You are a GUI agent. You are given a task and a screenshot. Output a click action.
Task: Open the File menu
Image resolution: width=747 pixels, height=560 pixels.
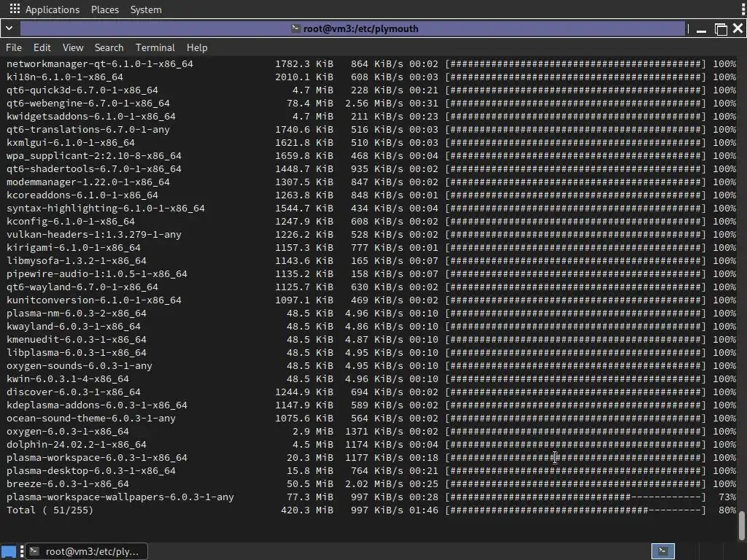(x=14, y=47)
